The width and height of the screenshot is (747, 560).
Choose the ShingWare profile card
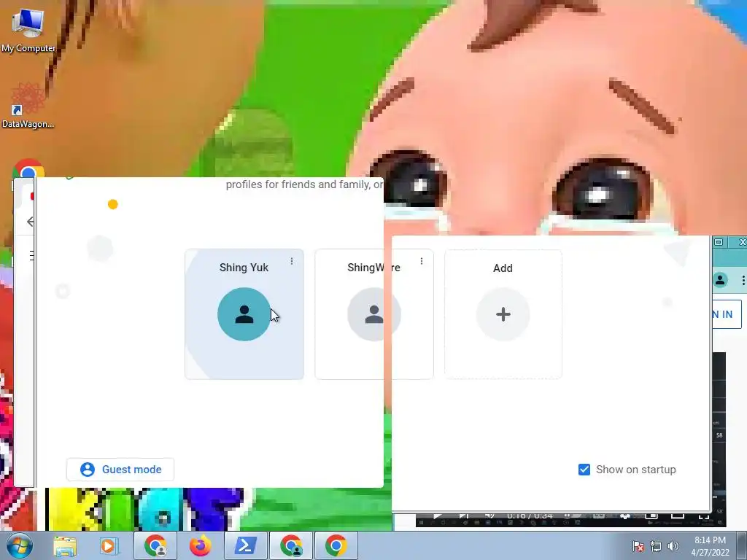pyautogui.click(x=374, y=314)
